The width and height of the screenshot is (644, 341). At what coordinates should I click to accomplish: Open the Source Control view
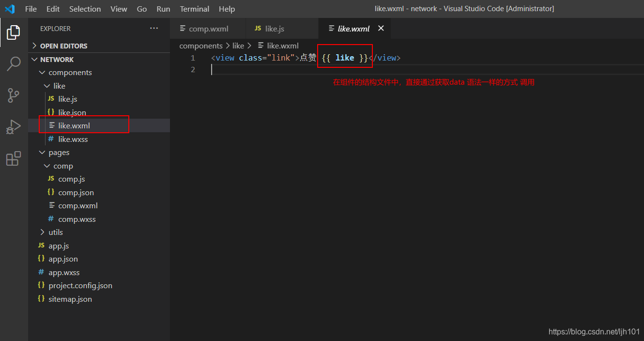14,95
